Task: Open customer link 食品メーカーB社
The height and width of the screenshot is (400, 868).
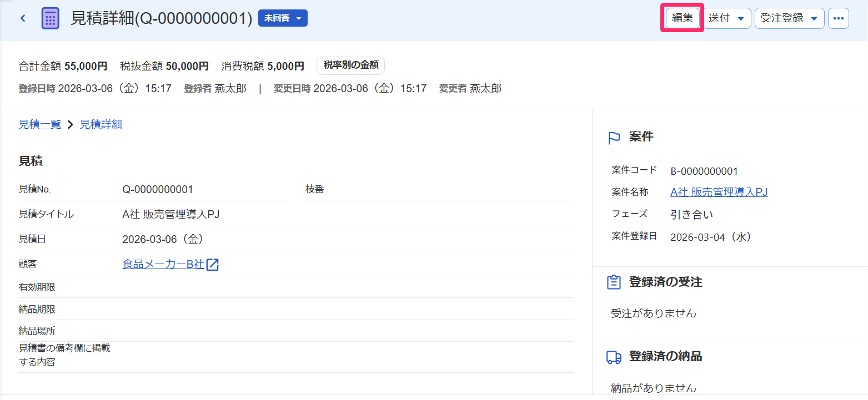Action: point(163,265)
